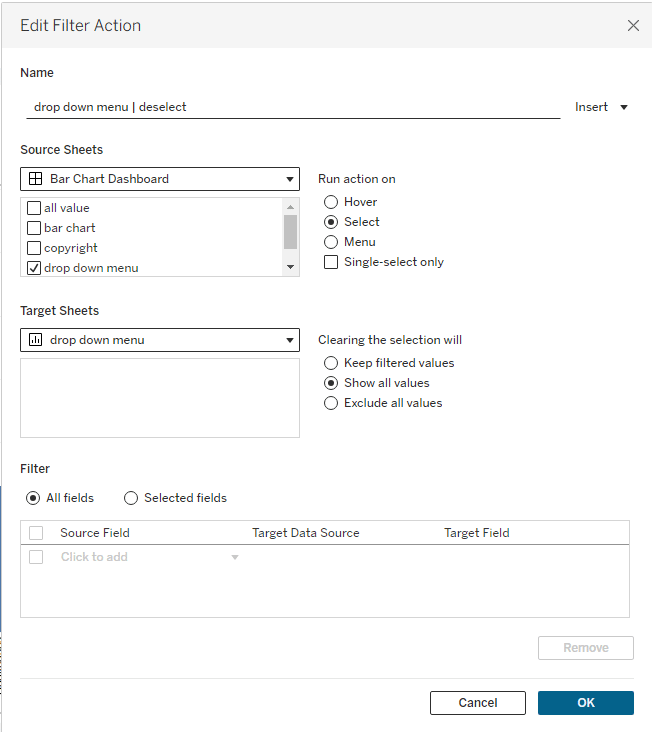Click the Target Data Source column header
The width and height of the screenshot is (652, 732).
click(x=306, y=533)
